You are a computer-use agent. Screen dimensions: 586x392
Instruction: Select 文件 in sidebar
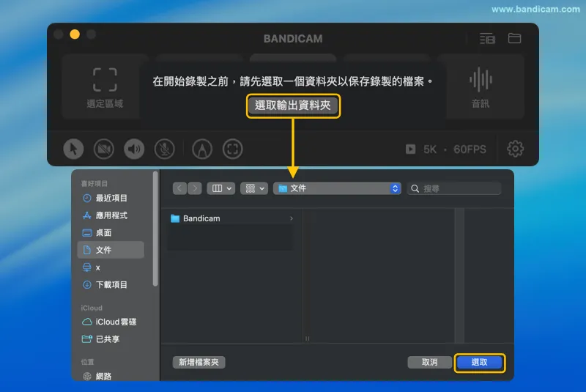pos(111,250)
